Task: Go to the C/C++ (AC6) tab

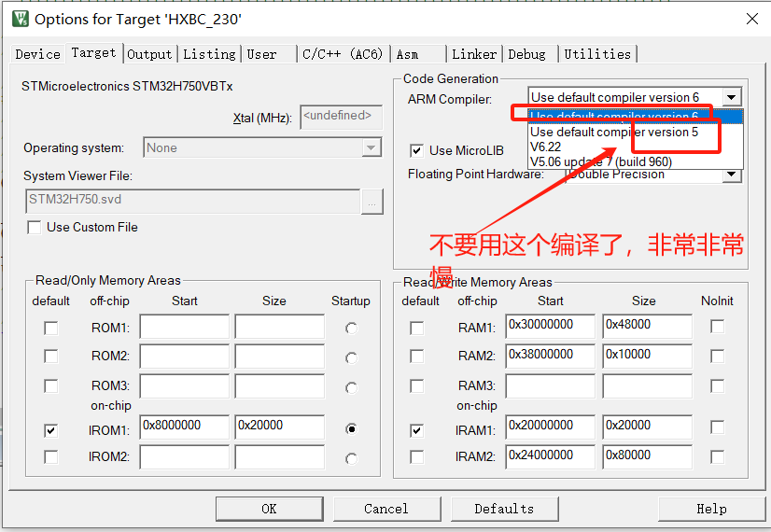Action: [x=343, y=54]
